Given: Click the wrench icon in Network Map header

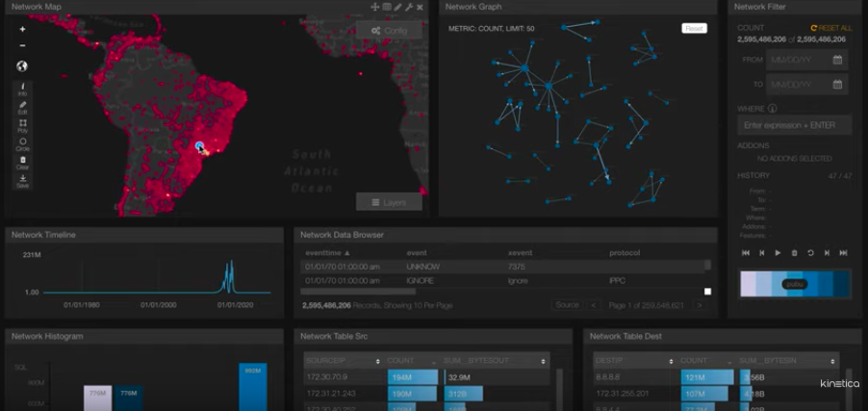Looking at the screenshot, I should click(409, 7).
